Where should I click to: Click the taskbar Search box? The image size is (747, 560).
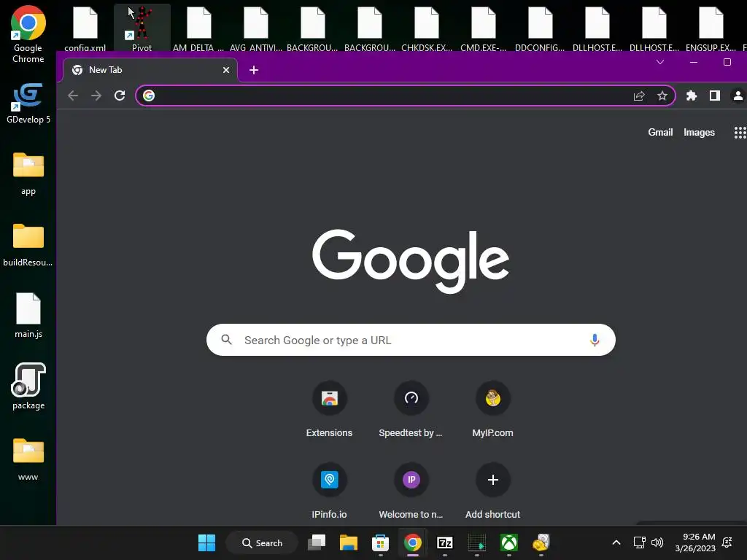point(262,542)
